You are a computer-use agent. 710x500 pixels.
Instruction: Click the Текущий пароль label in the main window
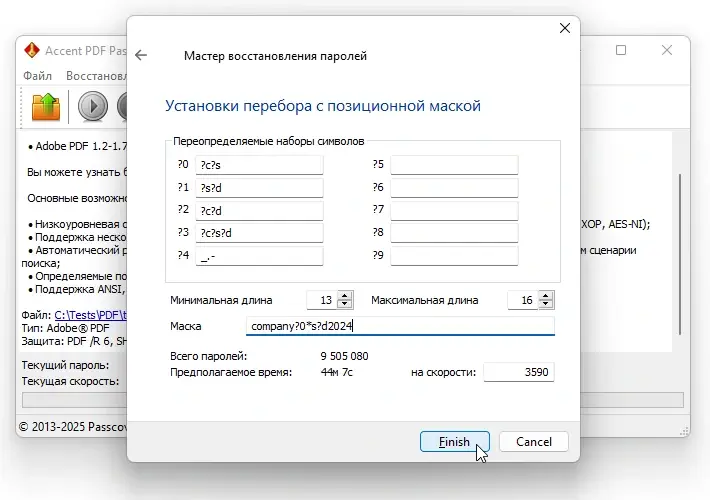tap(65, 365)
